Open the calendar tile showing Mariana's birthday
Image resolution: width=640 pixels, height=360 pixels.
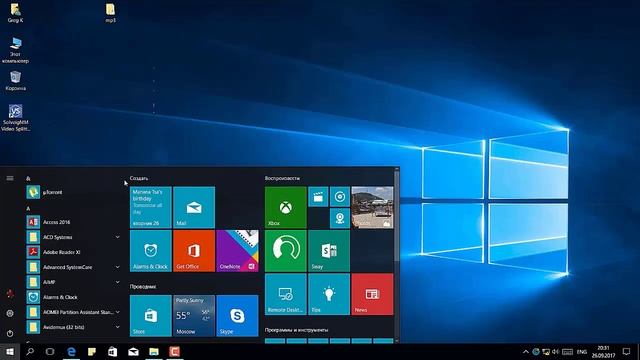[x=151, y=207]
